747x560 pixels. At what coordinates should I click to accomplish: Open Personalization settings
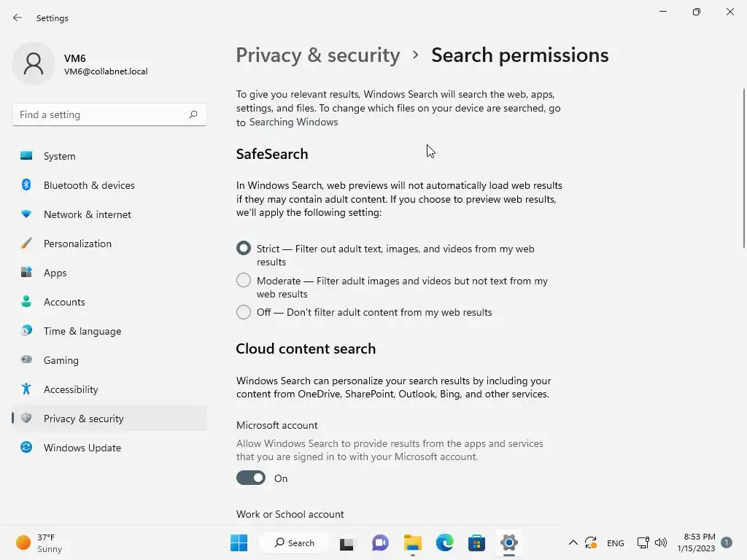pos(77,244)
